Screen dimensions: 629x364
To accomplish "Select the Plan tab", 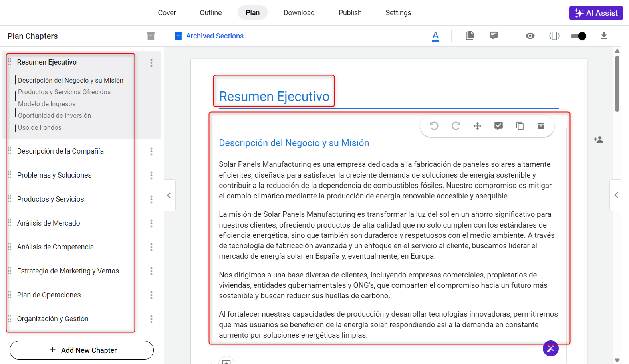I will pyautogui.click(x=253, y=13).
